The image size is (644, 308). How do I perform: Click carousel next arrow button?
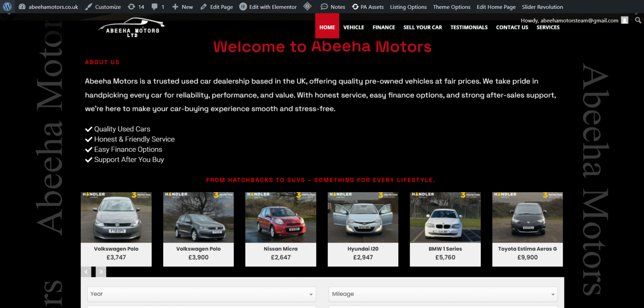[101, 272]
